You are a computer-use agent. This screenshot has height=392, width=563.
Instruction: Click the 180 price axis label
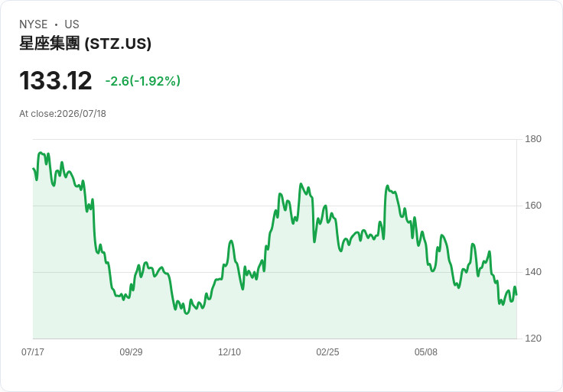(533, 139)
